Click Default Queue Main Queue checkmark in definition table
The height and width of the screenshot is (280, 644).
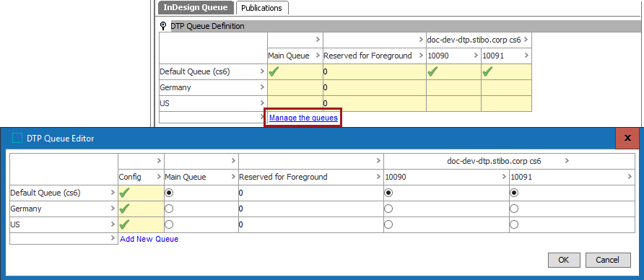point(274,72)
